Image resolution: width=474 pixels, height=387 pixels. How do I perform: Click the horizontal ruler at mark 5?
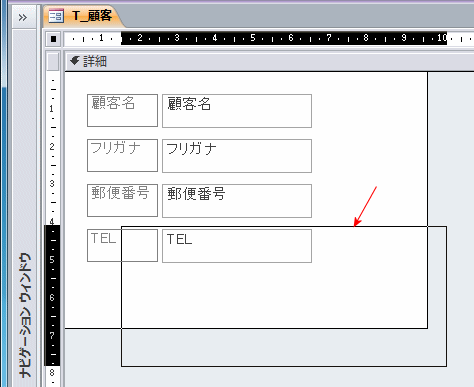[x=253, y=38]
